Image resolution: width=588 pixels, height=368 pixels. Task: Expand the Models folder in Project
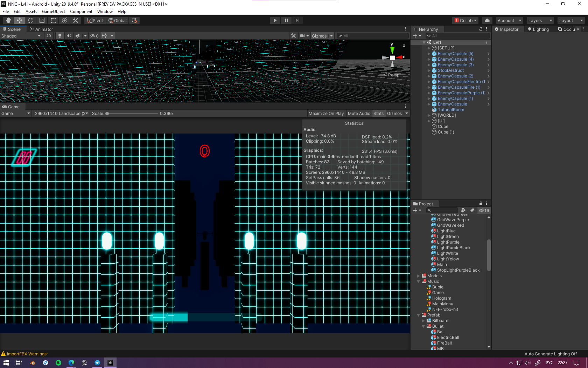[419, 276]
